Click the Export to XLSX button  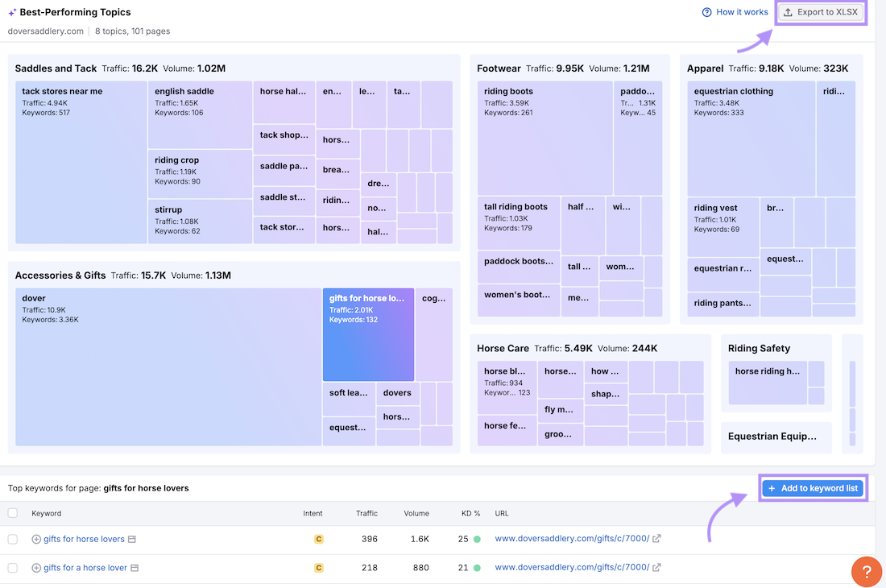(x=820, y=12)
